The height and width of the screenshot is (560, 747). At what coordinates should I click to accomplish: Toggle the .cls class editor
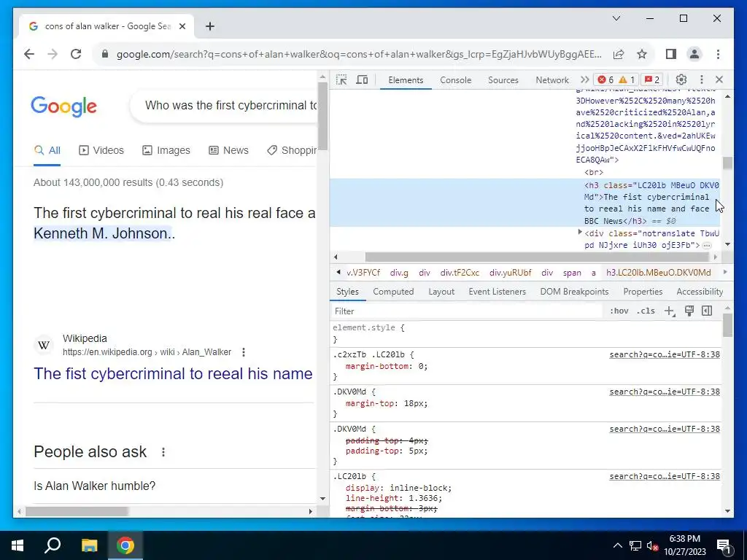point(646,311)
